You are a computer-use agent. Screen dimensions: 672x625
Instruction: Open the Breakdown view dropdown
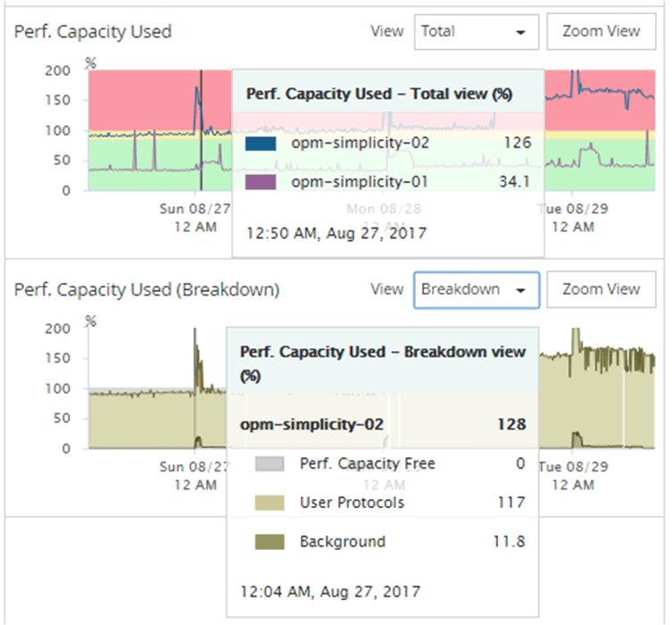[x=476, y=289]
